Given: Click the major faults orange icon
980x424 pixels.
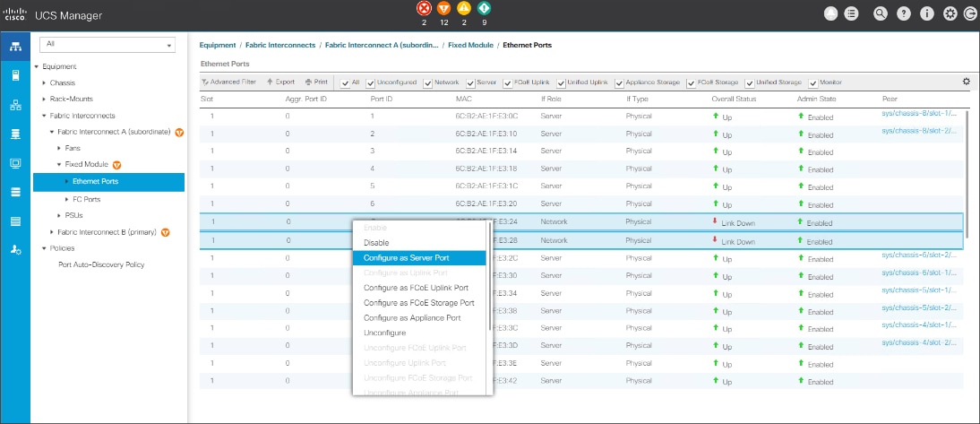Looking at the screenshot, I should click(443, 9).
